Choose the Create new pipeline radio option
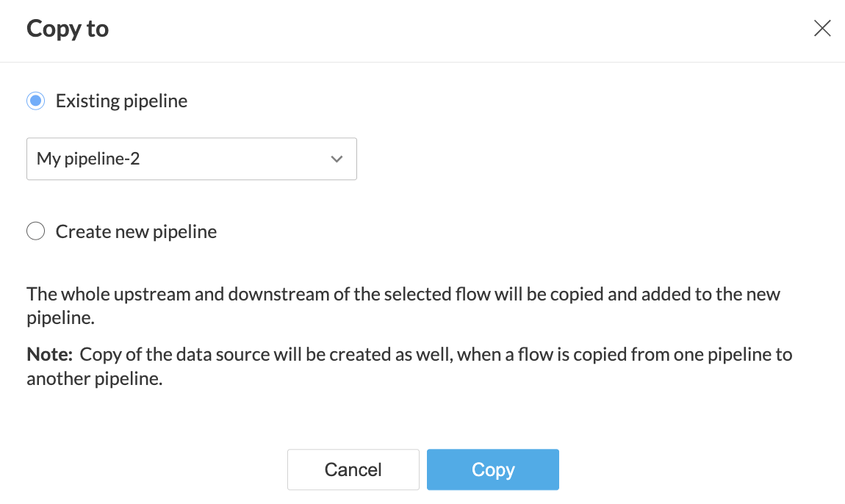Viewport: 845px width, 504px height. coord(35,232)
